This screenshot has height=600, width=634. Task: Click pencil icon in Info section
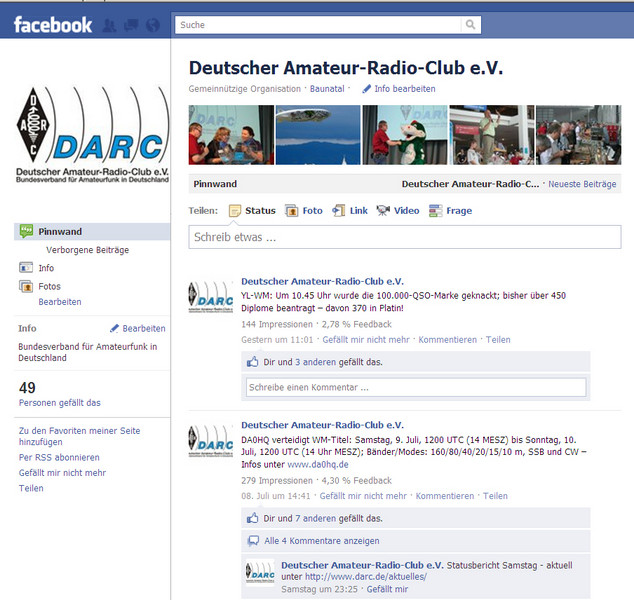(x=114, y=328)
